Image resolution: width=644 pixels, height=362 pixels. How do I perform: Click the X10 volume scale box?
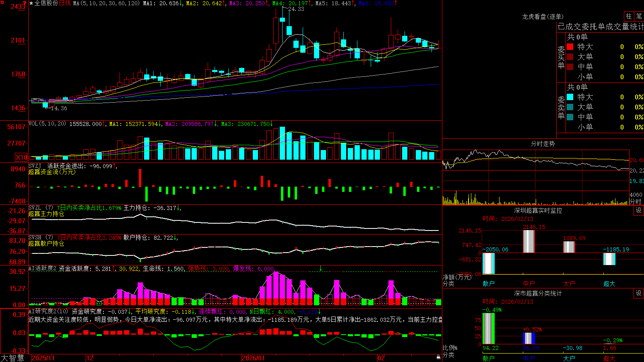pos(21,157)
